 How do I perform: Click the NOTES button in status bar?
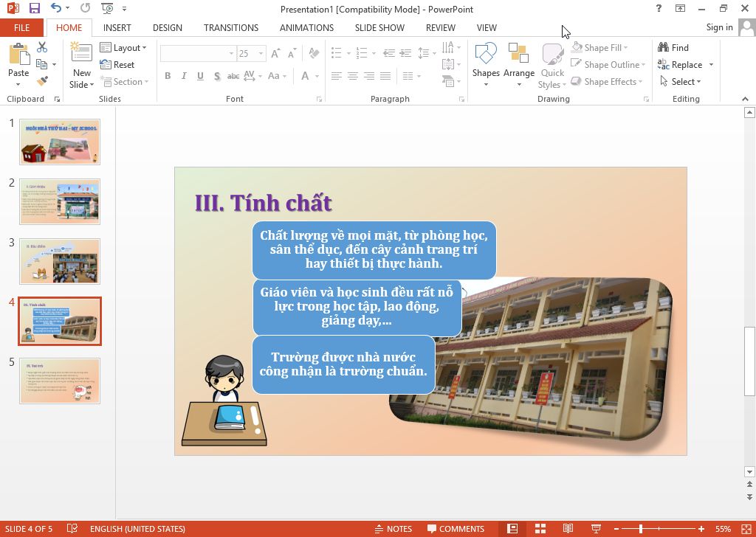[393, 528]
